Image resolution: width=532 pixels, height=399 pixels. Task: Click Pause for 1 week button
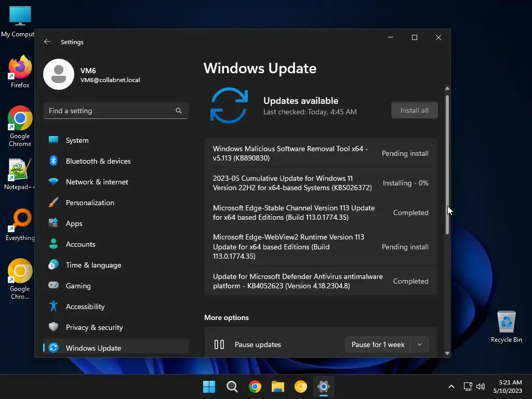click(x=378, y=344)
